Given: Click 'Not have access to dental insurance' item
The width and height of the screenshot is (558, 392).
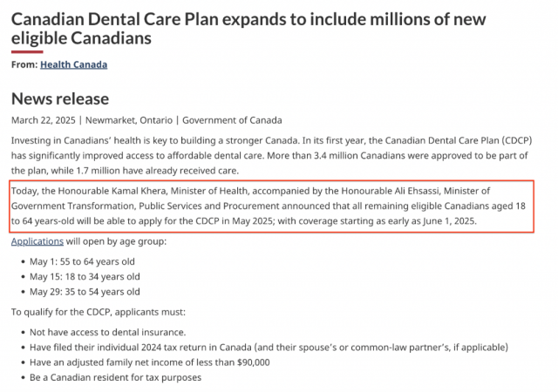Looking at the screenshot, I should pyautogui.click(x=107, y=332).
